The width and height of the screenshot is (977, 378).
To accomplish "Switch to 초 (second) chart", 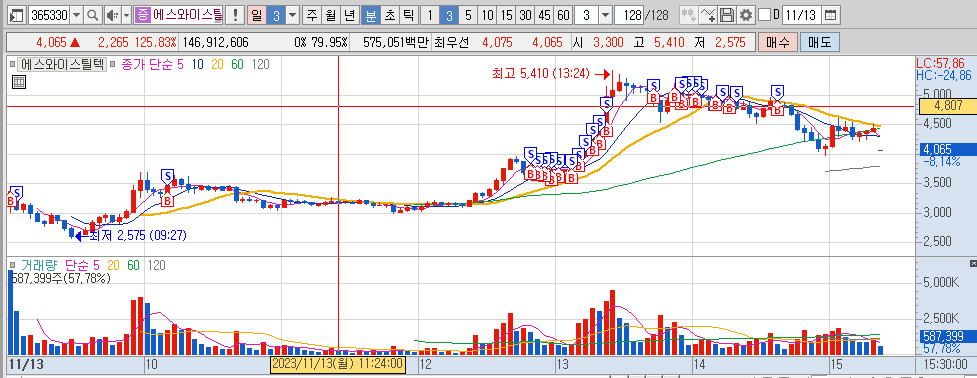I will (389, 15).
